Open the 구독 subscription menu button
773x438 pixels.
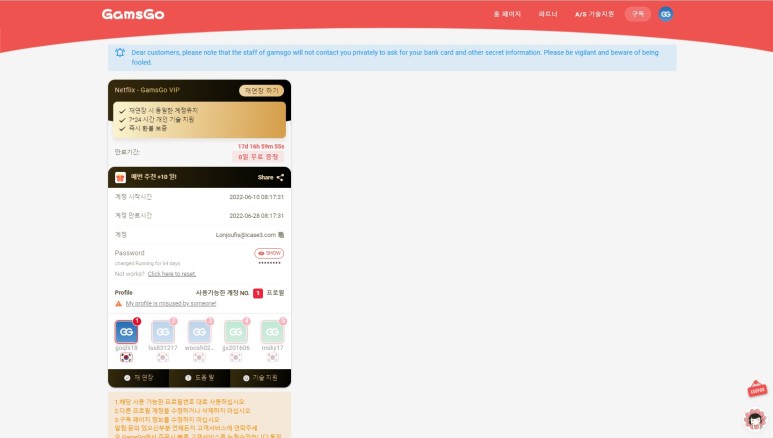tap(638, 14)
